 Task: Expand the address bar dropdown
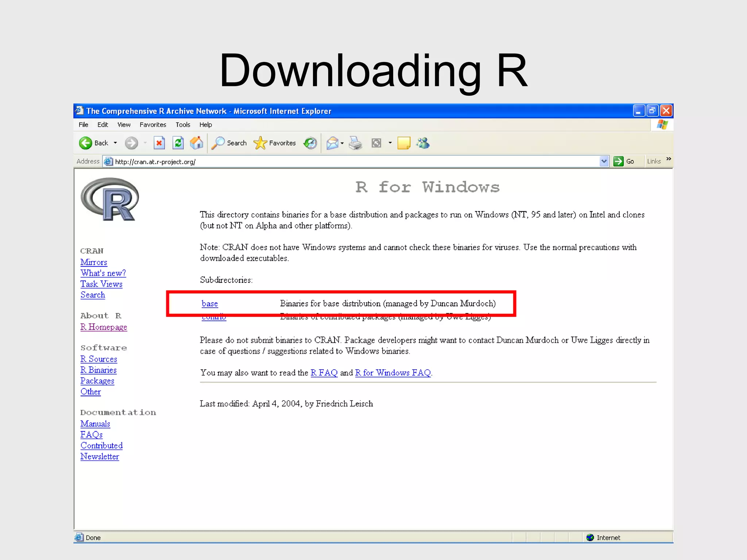[x=604, y=161]
